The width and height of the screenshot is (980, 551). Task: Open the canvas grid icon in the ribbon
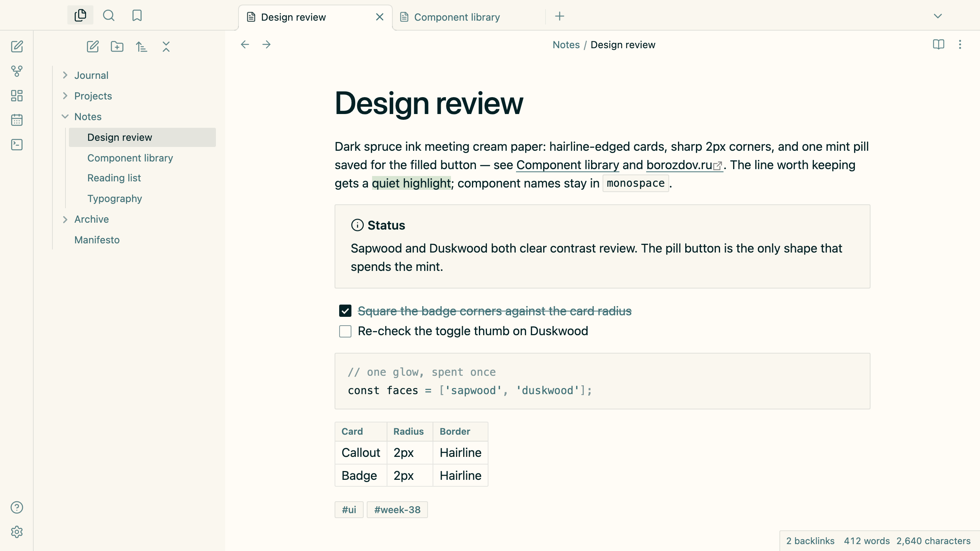click(17, 96)
